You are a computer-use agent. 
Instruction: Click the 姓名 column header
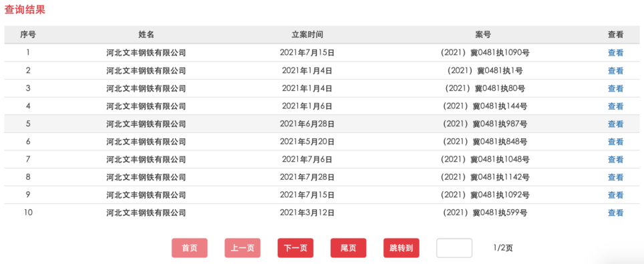click(x=146, y=35)
